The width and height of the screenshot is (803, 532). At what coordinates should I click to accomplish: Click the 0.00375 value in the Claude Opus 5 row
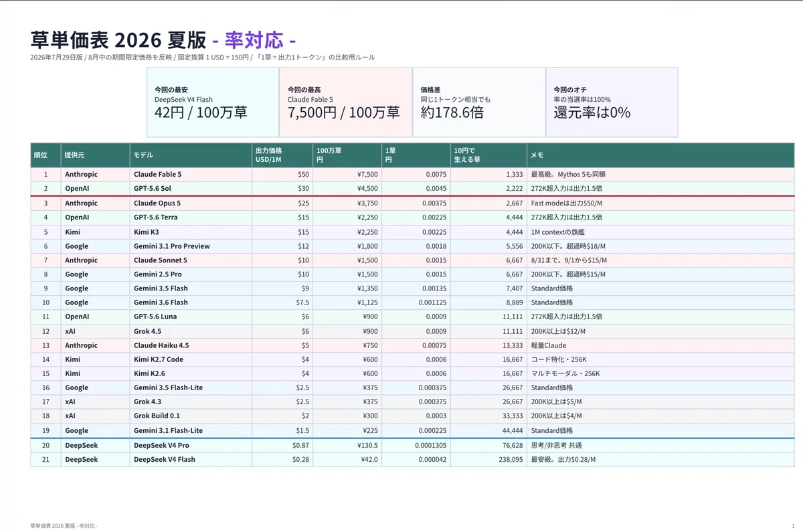click(x=434, y=203)
